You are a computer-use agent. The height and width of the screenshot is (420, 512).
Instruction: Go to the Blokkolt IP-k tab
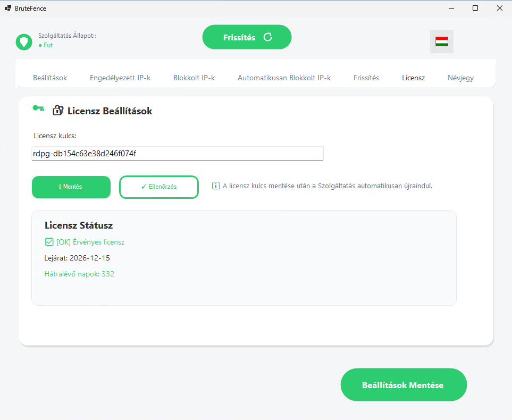pos(194,78)
